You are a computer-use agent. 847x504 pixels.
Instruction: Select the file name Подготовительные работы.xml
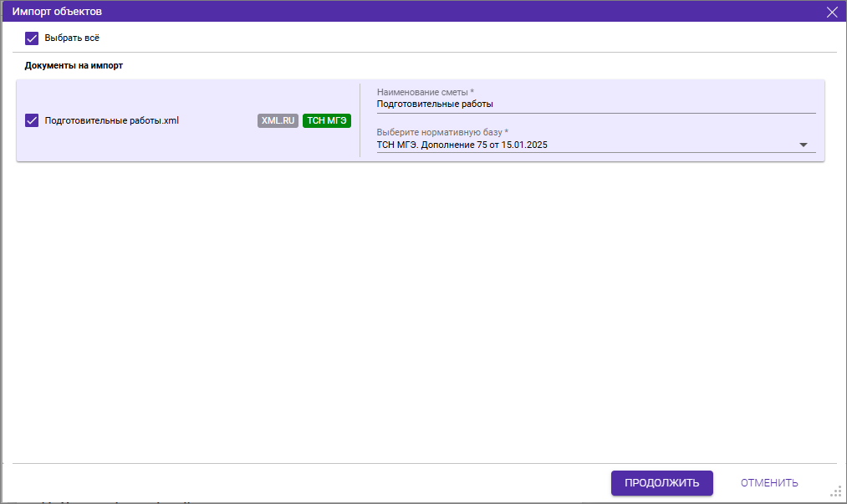click(x=111, y=120)
